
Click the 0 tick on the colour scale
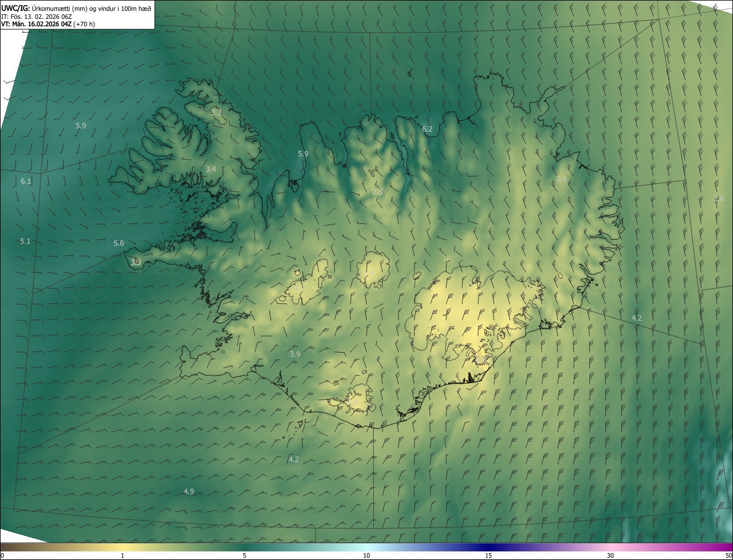coord(2,555)
